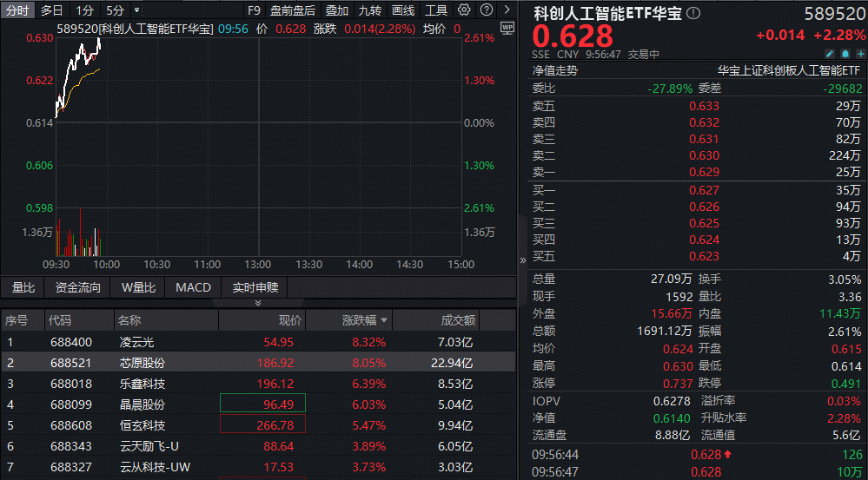Switch to the 量比 indicator tab
The height and width of the screenshot is (480, 868).
pyautogui.click(x=23, y=287)
